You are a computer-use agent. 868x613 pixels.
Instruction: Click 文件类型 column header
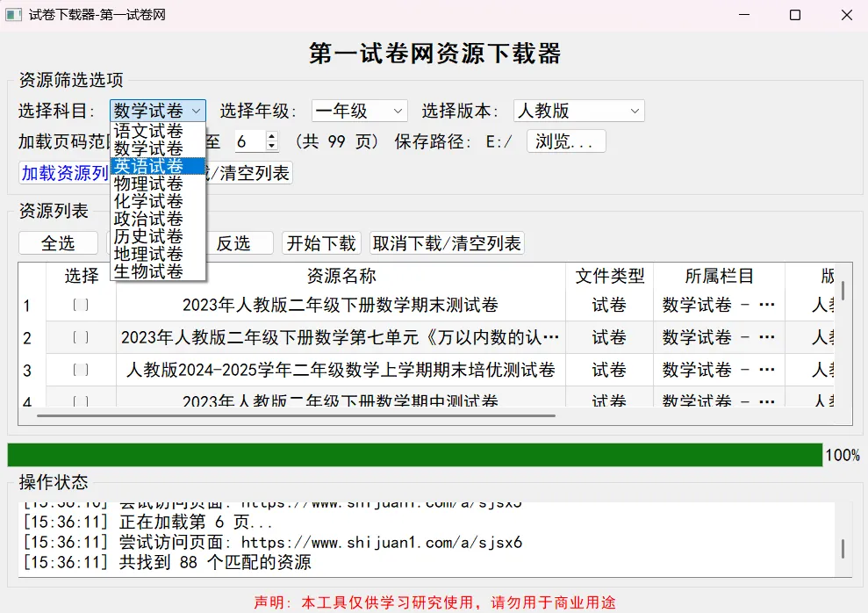tap(609, 276)
